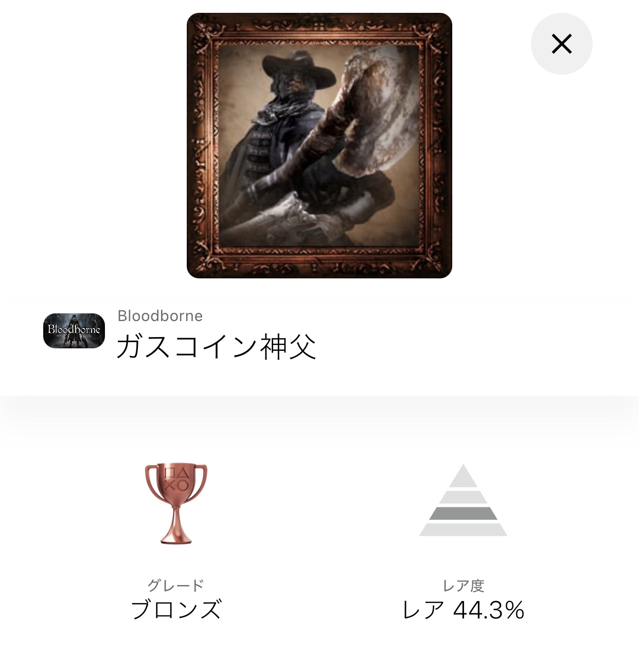Open the Bloodborne game cover icon
Viewport: 639px width, 672px height.
74,331
